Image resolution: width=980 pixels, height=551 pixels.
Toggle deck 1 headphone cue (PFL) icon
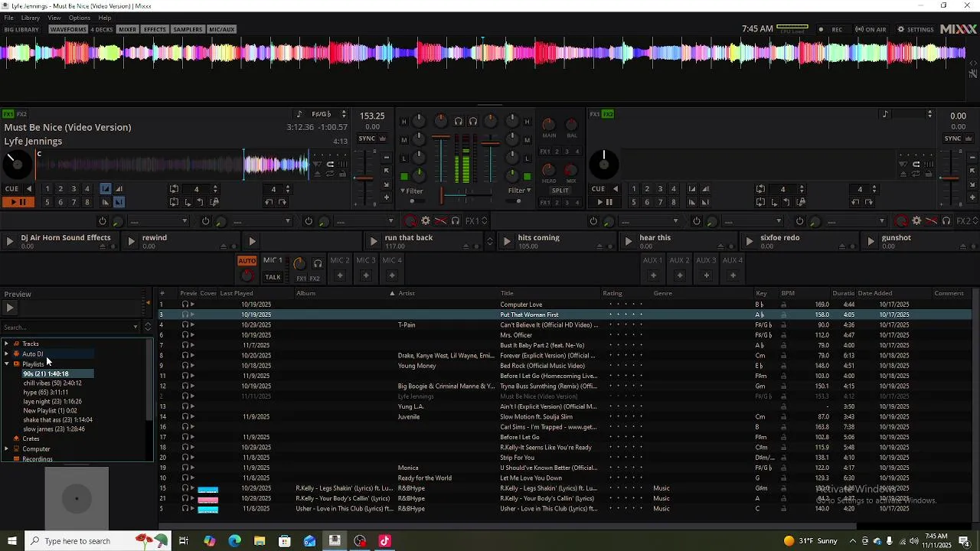pos(458,121)
